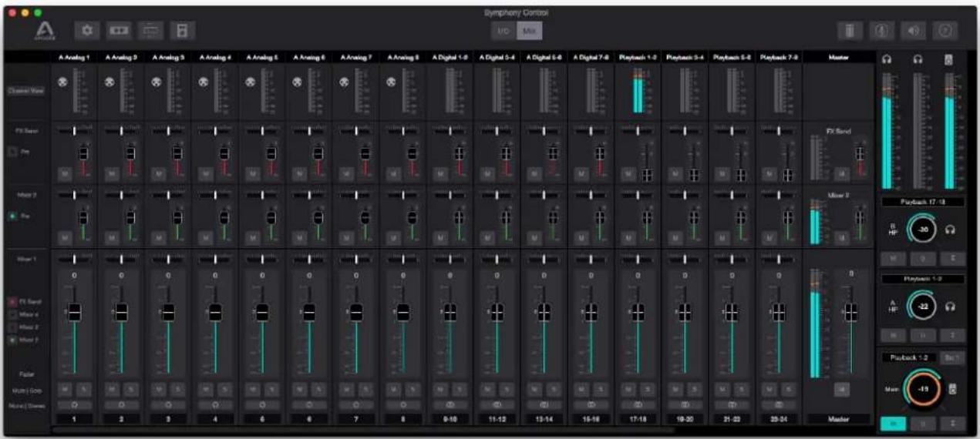
Task: Click the XLR connector icon on A Analog 5
Action: click(251, 83)
